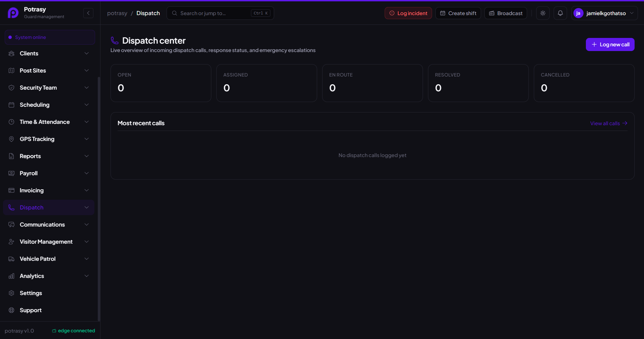This screenshot has width=644, height=339.
Task: Select Dispatch in the sidebar
Action: tap(49, 207)
